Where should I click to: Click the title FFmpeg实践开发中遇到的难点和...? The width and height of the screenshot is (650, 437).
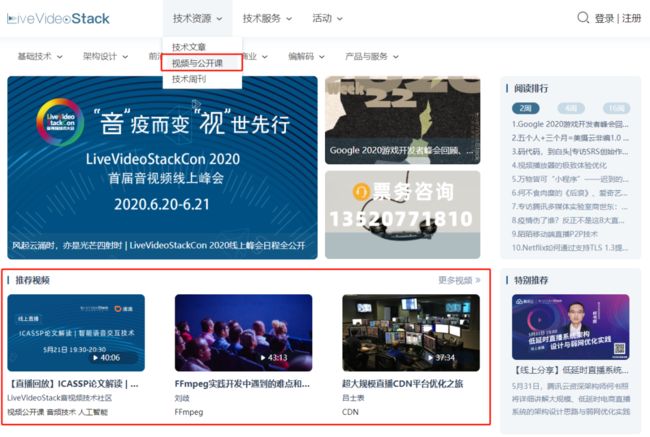pyautogui.click(x=242, y=384)
